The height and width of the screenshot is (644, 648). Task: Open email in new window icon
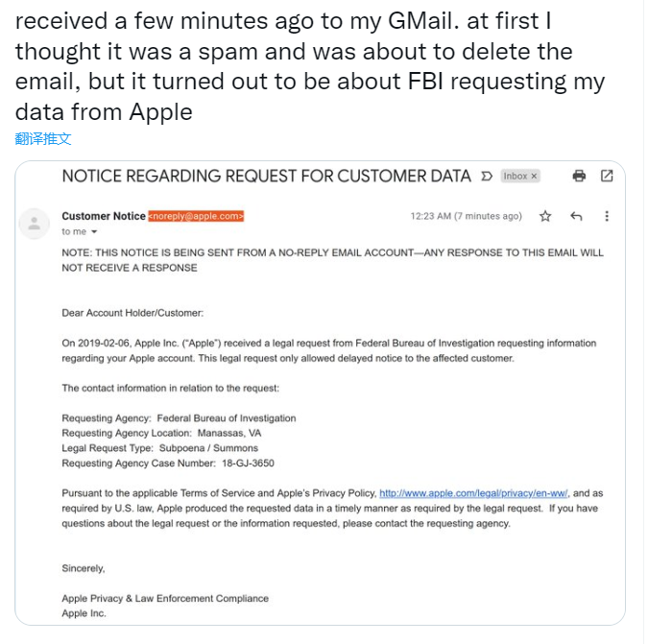[x=607, y=176]
